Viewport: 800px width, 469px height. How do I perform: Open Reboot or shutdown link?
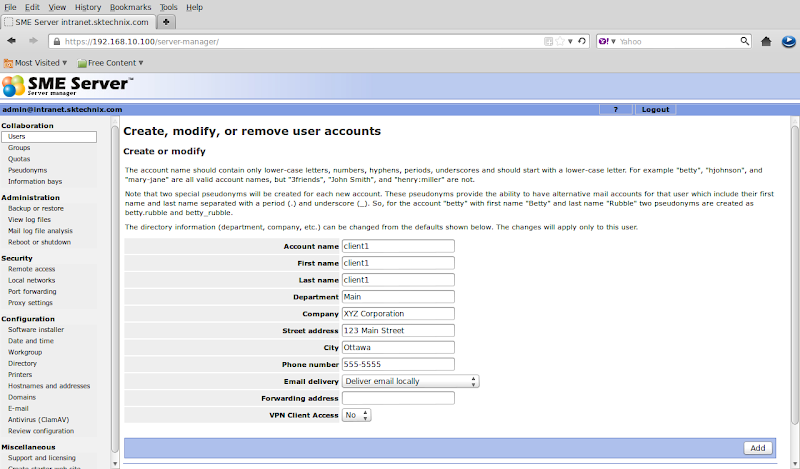pyautogui.click(x=39, y=242)
